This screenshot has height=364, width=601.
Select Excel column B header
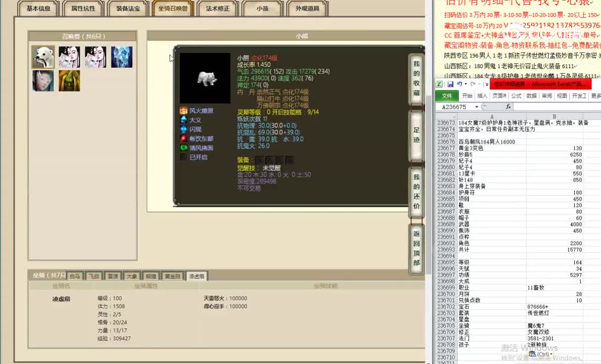pos(554,116)
